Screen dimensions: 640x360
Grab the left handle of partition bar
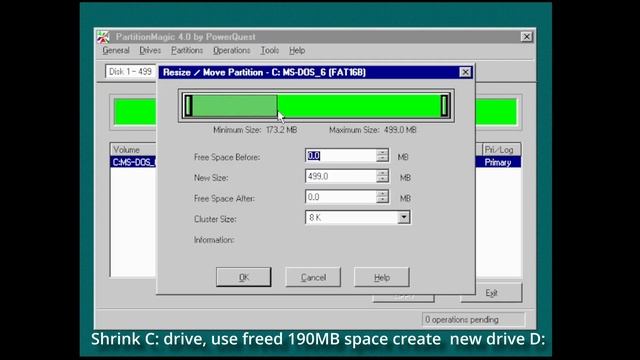click(x=188, y=106)
